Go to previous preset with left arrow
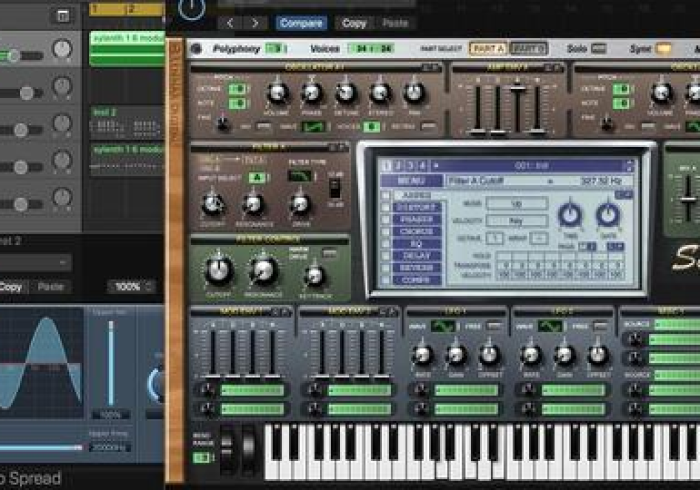Viewport: 700px width, 490px height. pos(233,23)
